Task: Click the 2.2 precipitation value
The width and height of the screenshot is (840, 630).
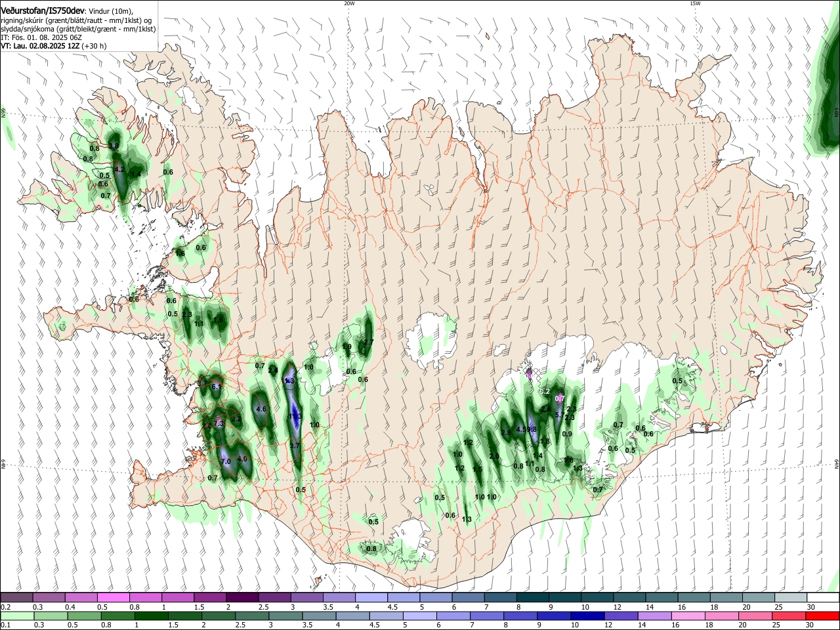Action: tap(236, 419)
